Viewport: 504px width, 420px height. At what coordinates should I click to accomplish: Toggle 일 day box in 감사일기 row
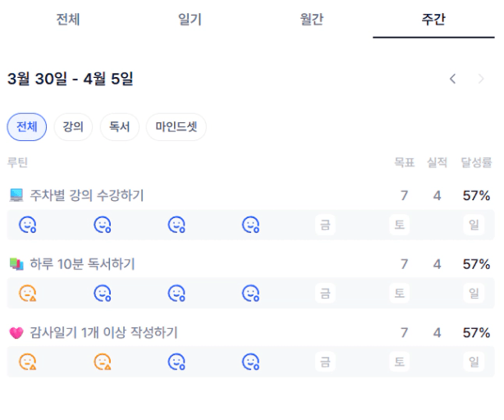[x=474, y=362]
